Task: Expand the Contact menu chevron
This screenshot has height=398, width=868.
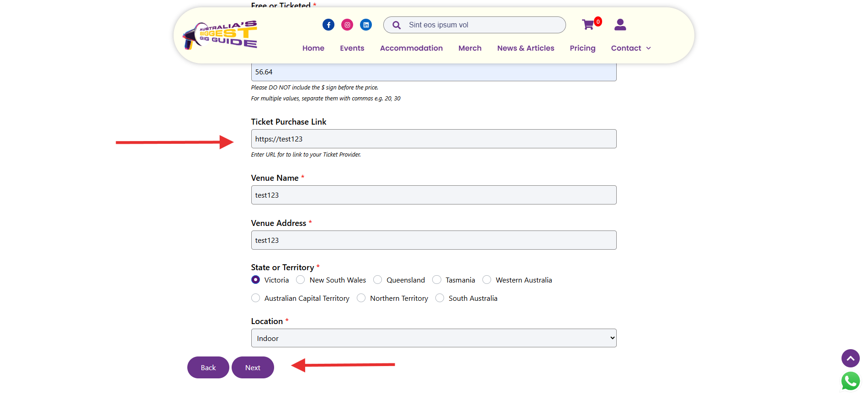Action: [648, 48]
